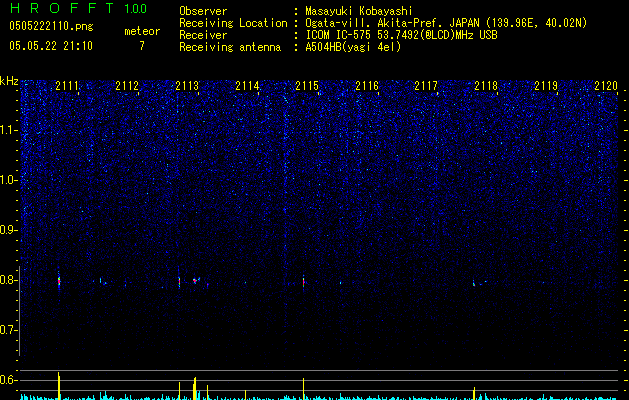Click the yellow intensity spike at 2115
The height and width of the screenshot is (400, 629).
click(304, 388)
